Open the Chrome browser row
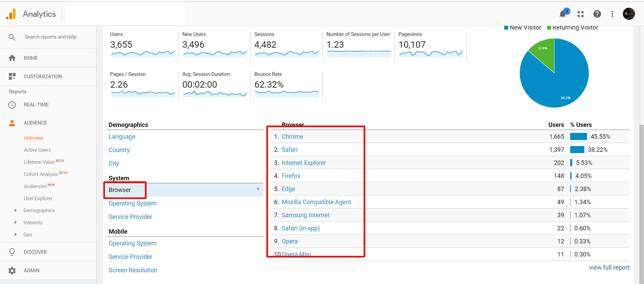 point(292,137)
